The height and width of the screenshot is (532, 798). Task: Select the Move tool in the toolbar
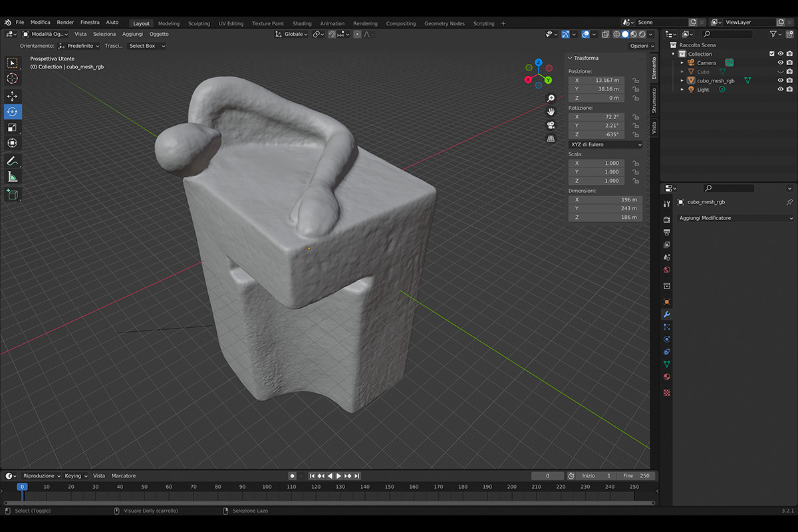(13, 96)
